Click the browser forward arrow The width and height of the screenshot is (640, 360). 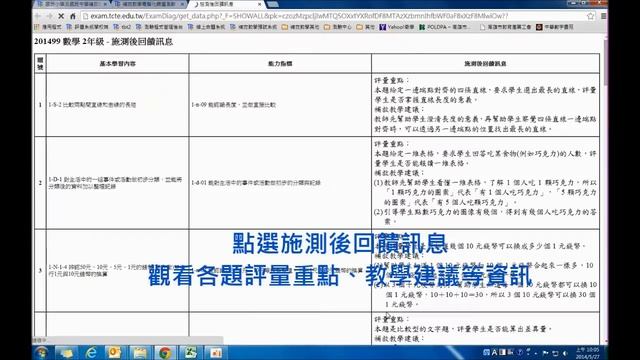pyautogui.click(x=49, y=16)
